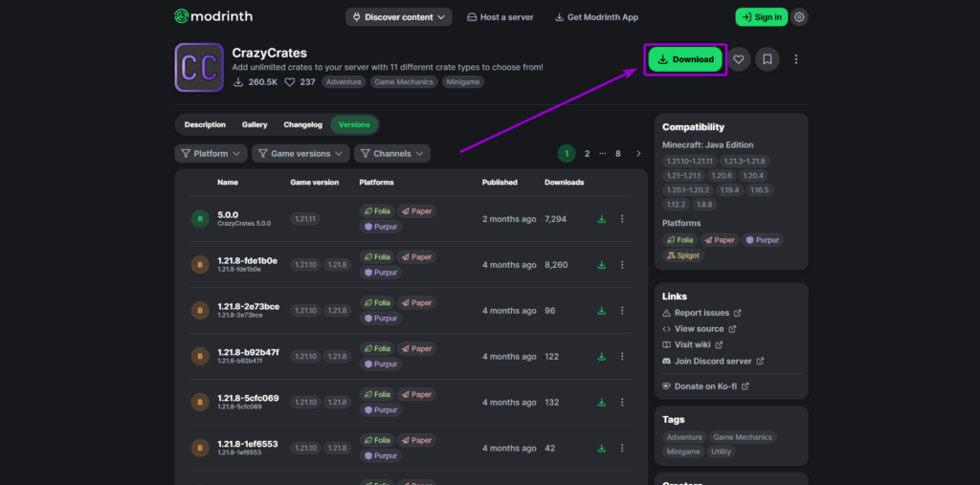Open the Report issues link
980x485 pixels.
(x=702, y=313)
